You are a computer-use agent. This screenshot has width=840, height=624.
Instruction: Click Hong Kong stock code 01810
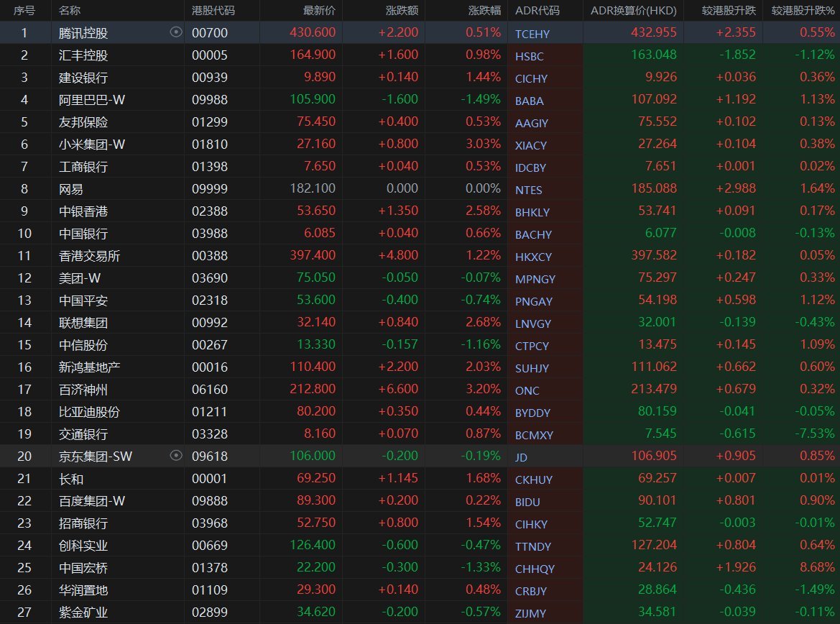tap(210, 144)
